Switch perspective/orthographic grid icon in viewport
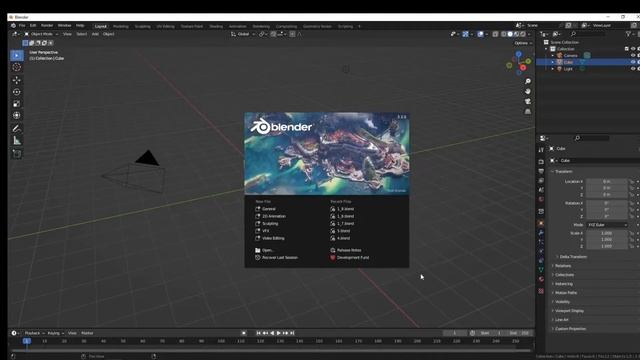This screenshot has width=640, height=360. [x=528, y=111]
